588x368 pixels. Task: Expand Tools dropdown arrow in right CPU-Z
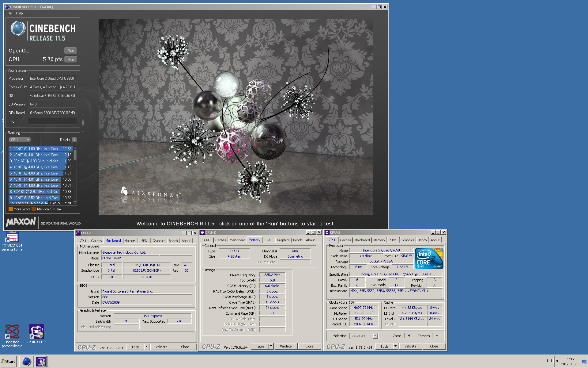(x=396, y=346)
